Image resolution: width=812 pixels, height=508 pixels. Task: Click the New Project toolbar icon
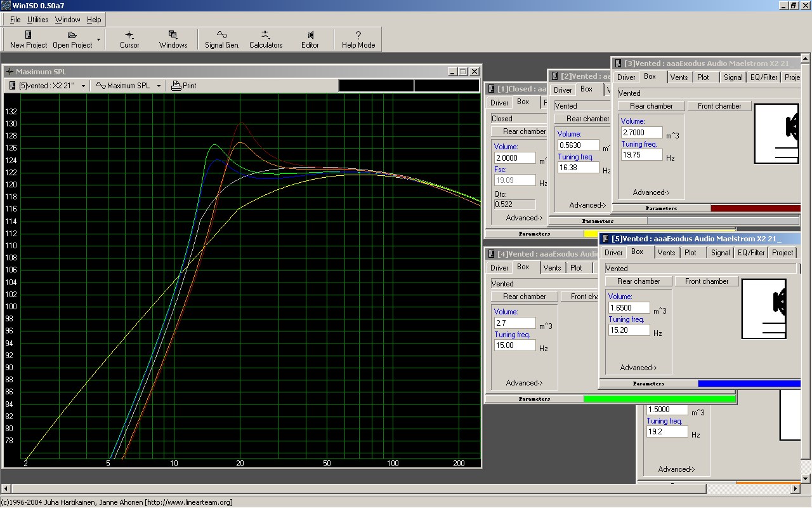28,35
